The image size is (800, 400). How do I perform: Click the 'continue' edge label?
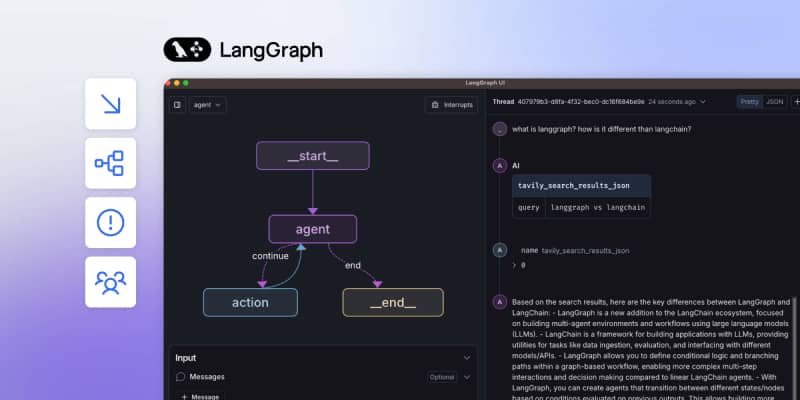(x=270, y=256)
